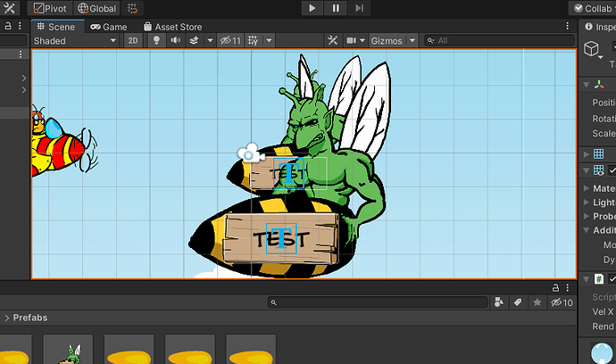616x364 pixels.
Task: Open the Inspector tab
Action: coord(600,27)
